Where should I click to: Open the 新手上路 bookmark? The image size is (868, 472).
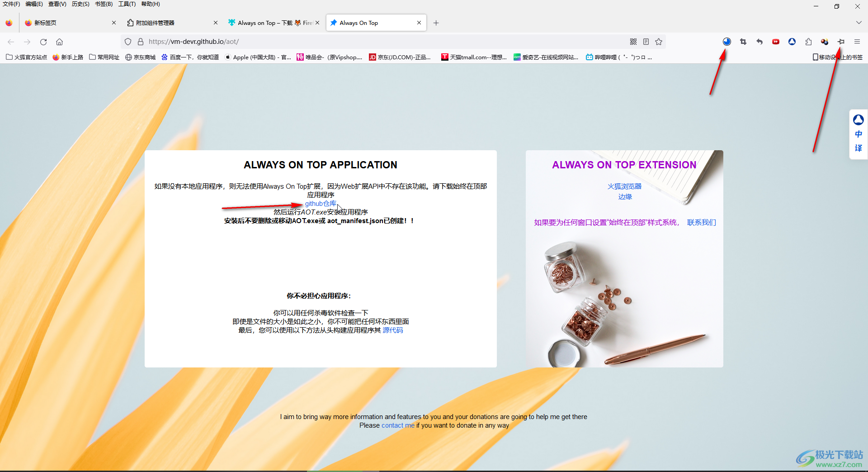tap(68, 57)
